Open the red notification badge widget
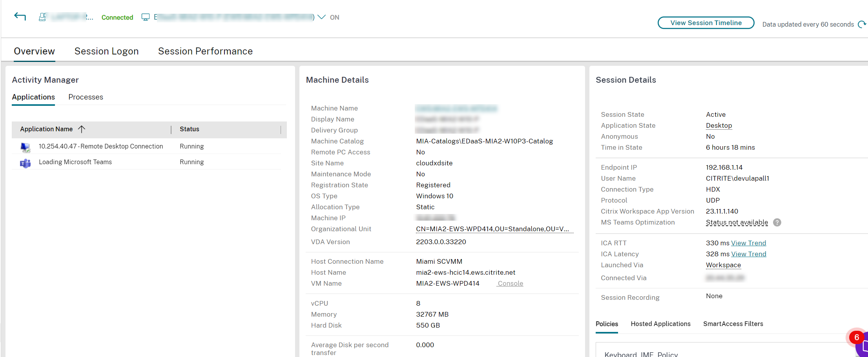This screenshot has width=868, height=357. (x=857, y=337)
